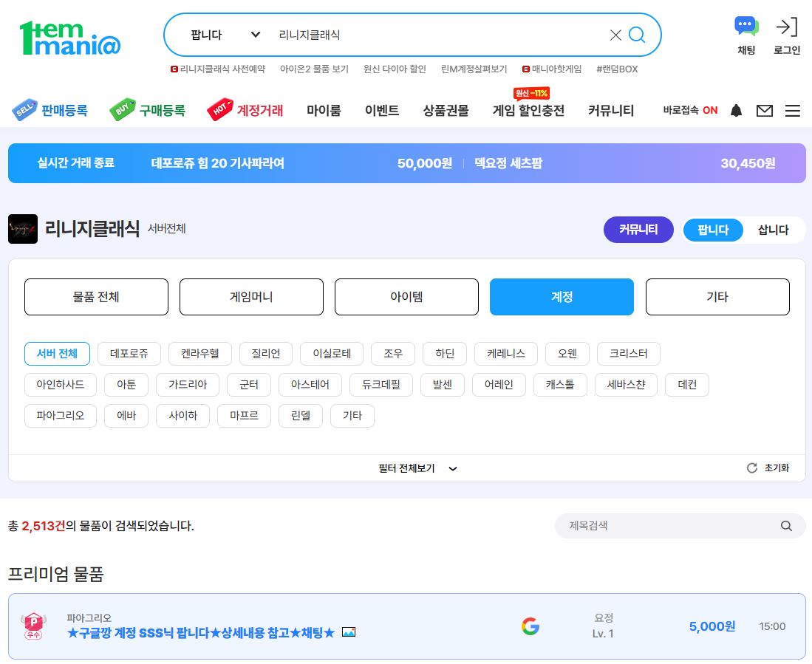Click the image attachment icon after the listing title

(349, 632)
